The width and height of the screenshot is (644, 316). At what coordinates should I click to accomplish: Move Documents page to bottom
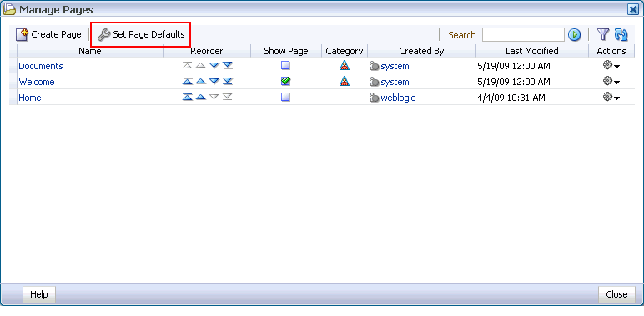coord(227,65)
